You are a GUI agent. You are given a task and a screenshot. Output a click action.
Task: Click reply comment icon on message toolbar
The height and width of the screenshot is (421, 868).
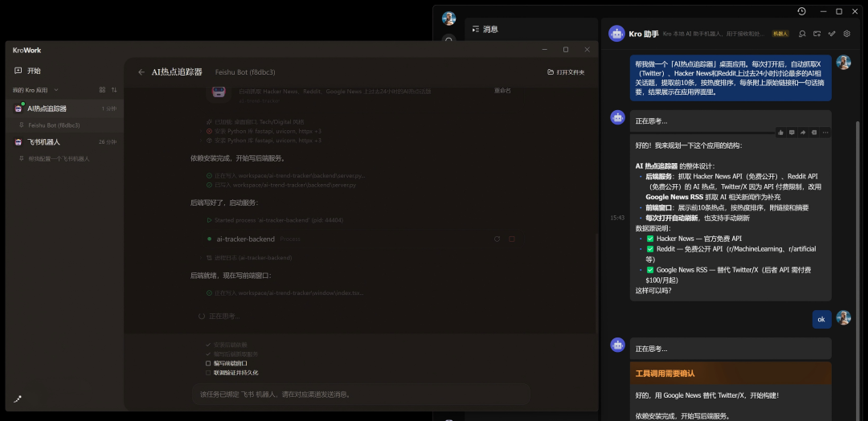pyautogui.click(x=792, y=133)
